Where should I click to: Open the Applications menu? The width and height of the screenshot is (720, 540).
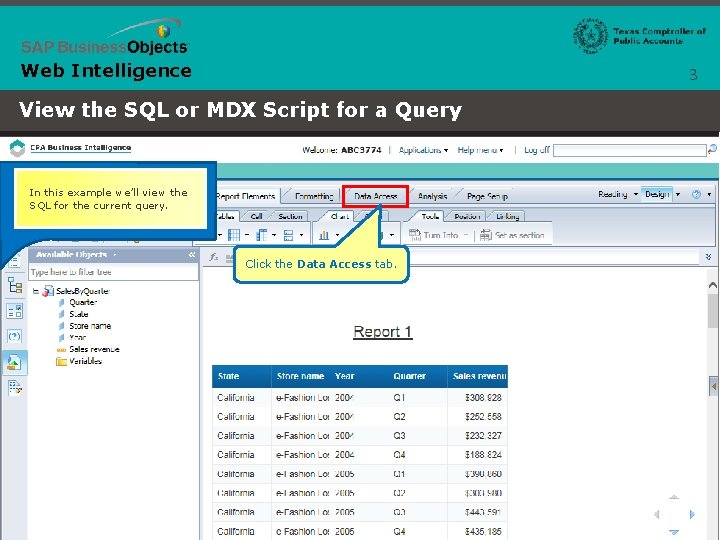click(x=423, y=150)
